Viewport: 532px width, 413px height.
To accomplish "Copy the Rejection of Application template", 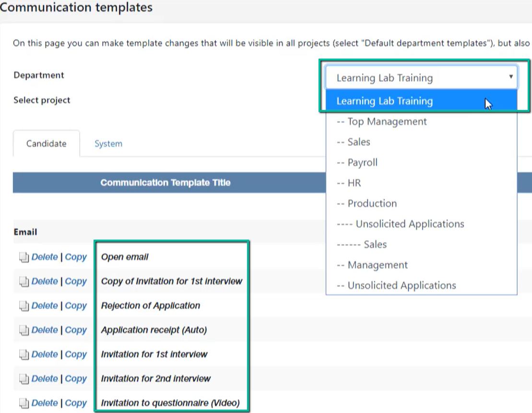I will (x=76, y=306).
